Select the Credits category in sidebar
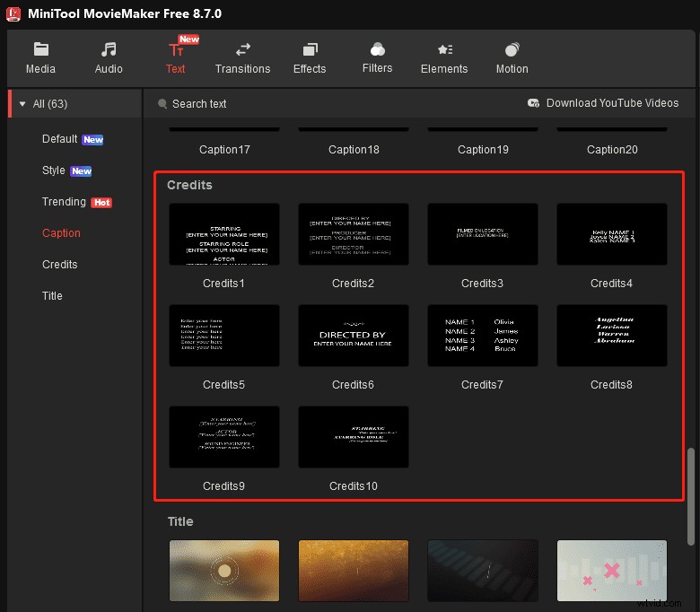The width and height of the screenshot is (700, 612). click(60, 264)
